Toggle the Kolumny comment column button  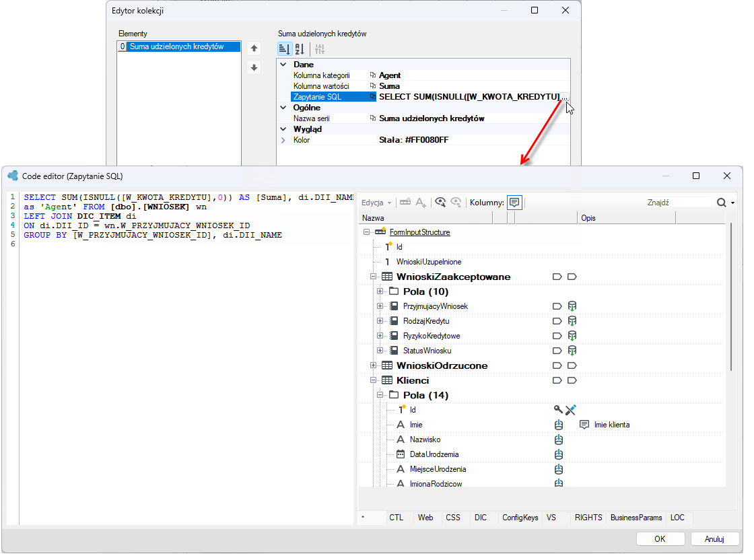click(x=514, y=203)
